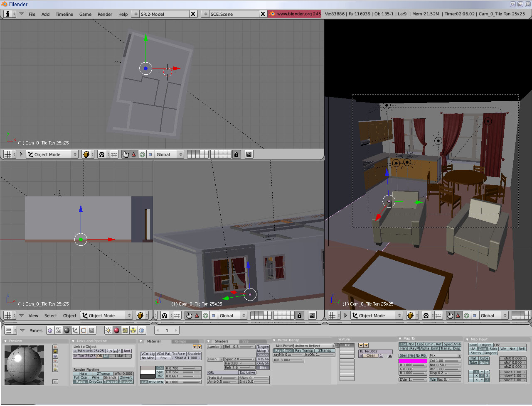Click the Object context button in Panels
The height and width of the screenshot is (406, 532).
tap(75, 330)
